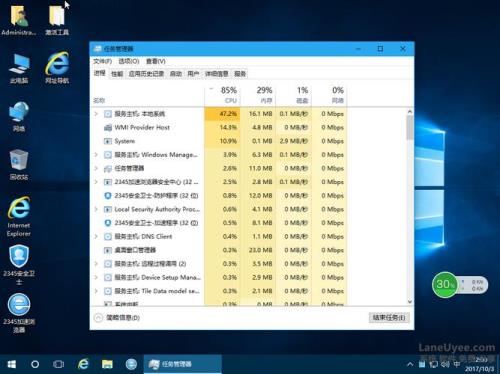
Task: Sort by the 85% CPU column header
Action: point(222,95)
